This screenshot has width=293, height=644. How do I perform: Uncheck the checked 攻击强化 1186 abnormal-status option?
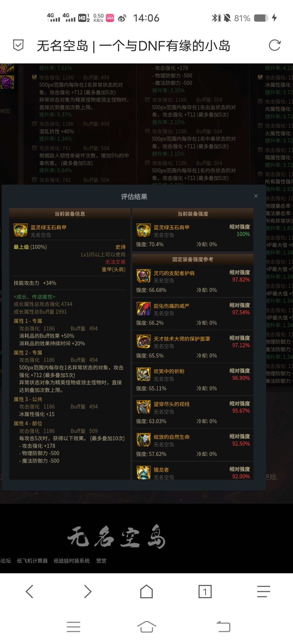(34, 77)
